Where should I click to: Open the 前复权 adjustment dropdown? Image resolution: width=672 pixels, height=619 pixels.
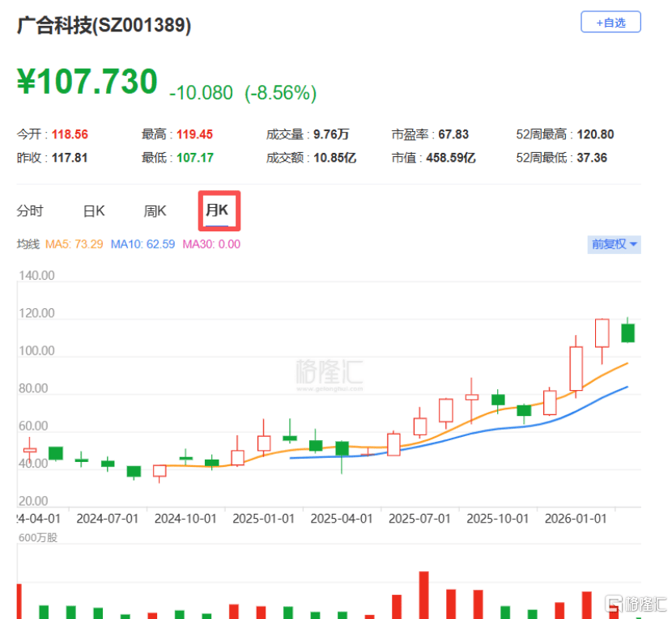[615, 244]
